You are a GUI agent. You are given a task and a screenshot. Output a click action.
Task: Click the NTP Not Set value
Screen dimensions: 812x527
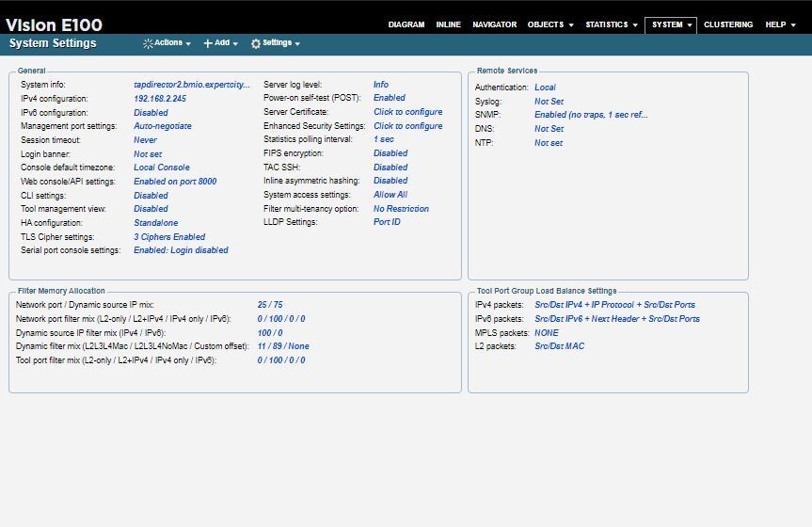pyautogui.click(x=549, y=143)
